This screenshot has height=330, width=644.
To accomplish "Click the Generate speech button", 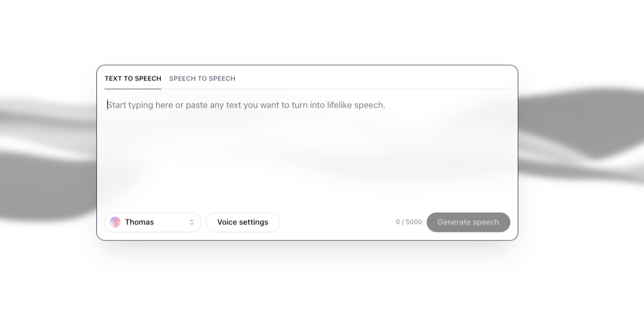I will point(468,222).
